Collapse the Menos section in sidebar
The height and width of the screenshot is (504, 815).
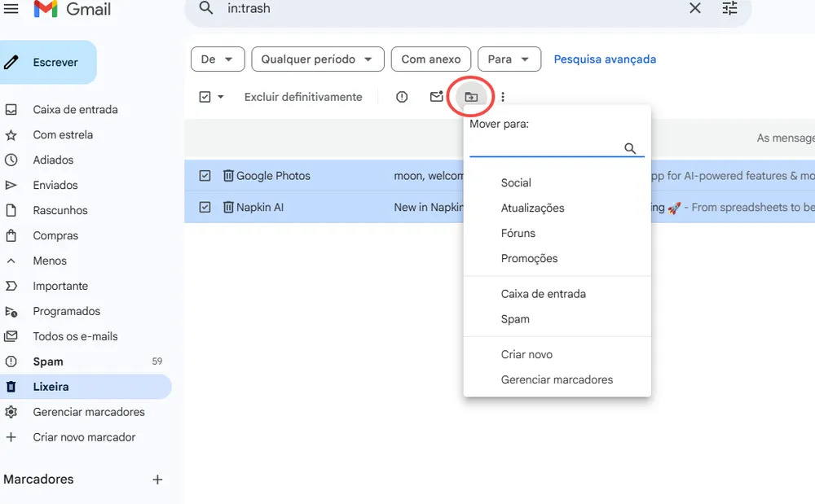click(x=51, y=260)
